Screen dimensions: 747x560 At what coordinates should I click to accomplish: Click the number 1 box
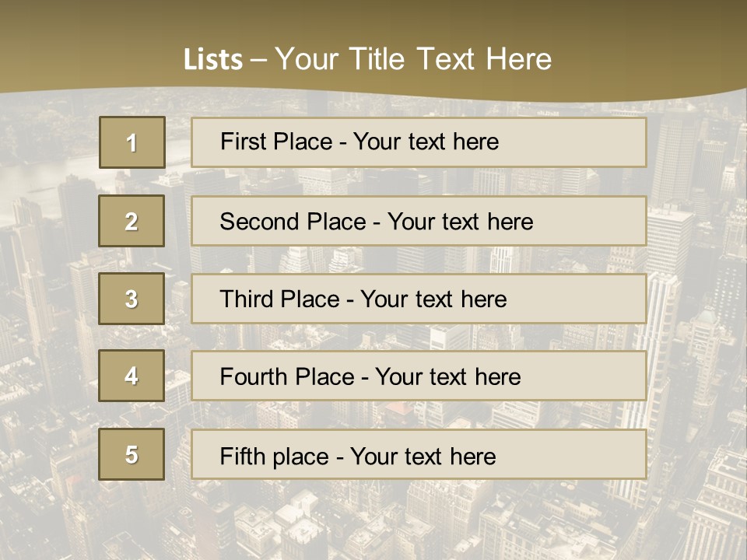pyautogui.click(x=132, y=142)
